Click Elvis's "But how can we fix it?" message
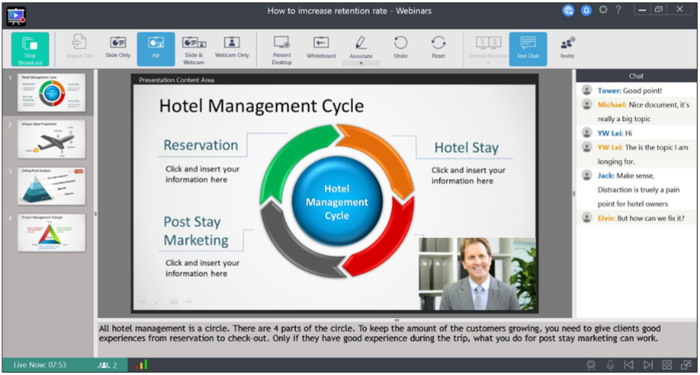This screenshot has width=700, height=375. (635, 218)
